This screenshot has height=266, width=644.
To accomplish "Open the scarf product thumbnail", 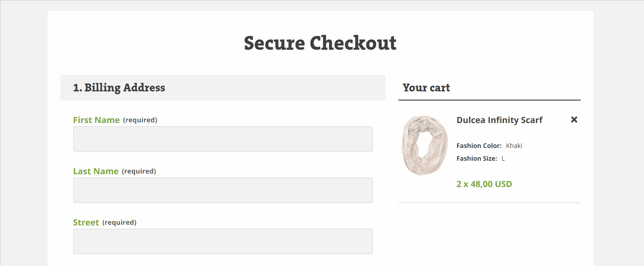I will (425, 145).
